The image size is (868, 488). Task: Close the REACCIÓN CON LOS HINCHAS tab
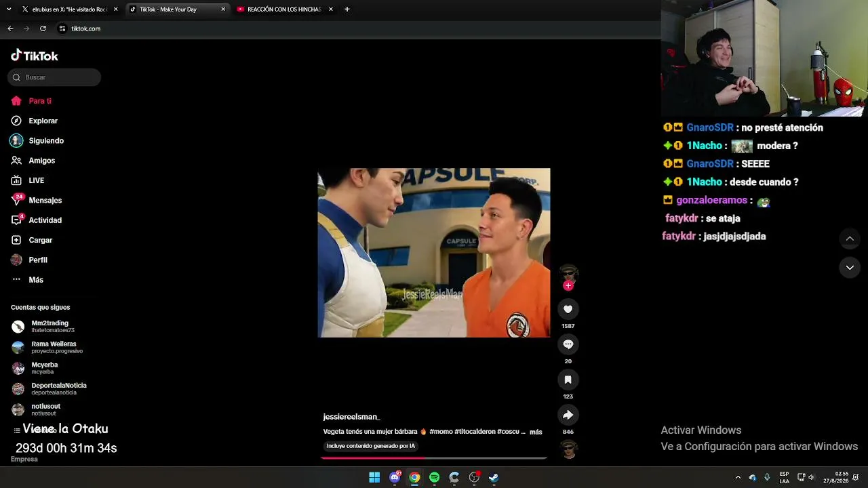[330, 9]
